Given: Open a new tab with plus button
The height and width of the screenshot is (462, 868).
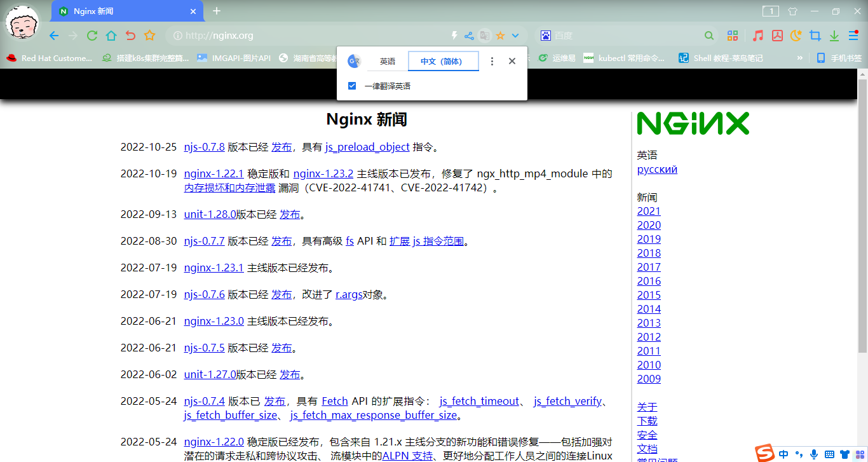Looking at the screenshot, I should tap(217, 11).
